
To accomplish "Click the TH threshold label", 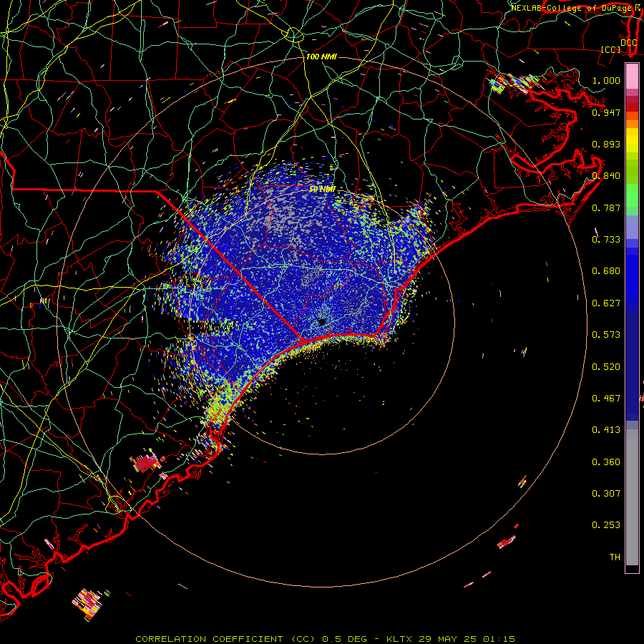I will point(615,557).
